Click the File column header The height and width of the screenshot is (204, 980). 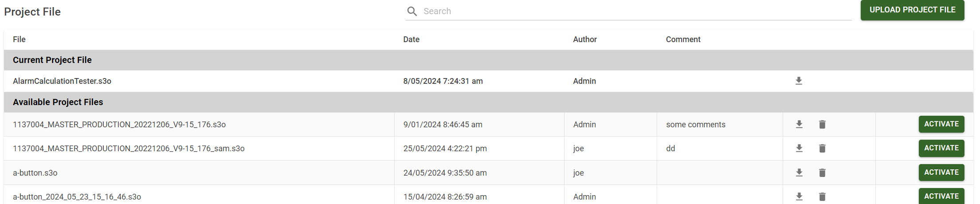[x=19, y=39]
